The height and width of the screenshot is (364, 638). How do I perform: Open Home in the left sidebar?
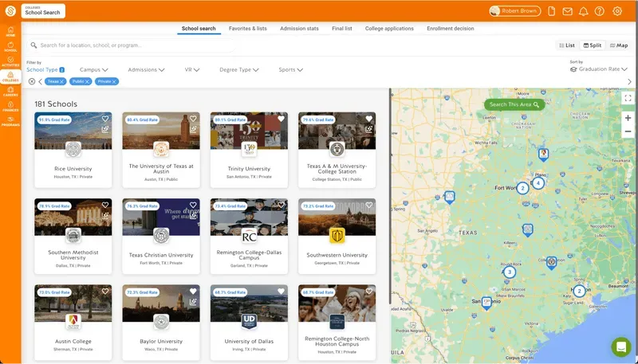point(10,31)
